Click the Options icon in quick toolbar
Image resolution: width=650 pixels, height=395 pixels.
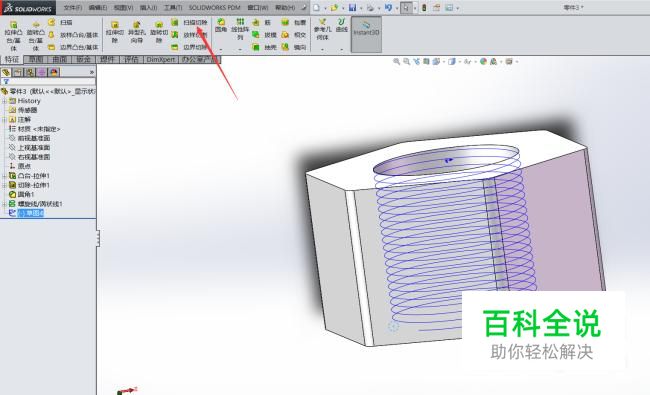[449, 7]
